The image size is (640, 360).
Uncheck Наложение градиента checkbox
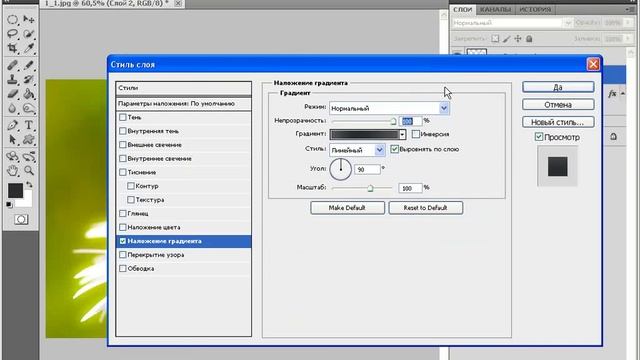tap(122, 241)
